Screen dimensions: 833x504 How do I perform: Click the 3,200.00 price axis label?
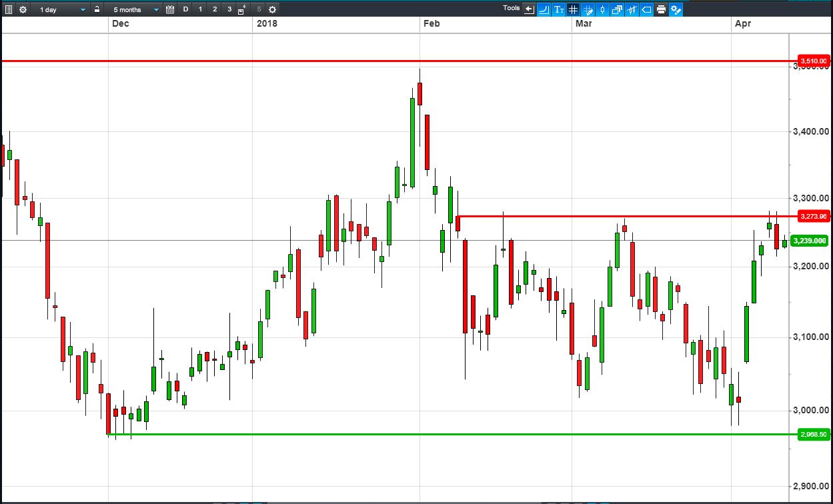[x=810, y=266]
